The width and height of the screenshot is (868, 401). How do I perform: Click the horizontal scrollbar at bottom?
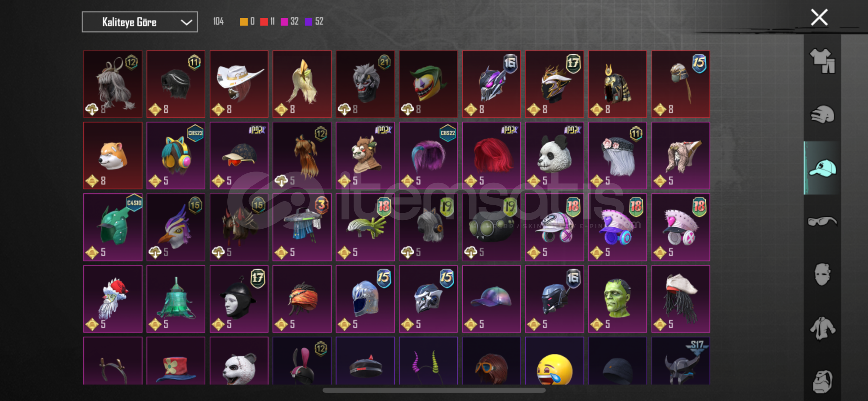point(434,390)
